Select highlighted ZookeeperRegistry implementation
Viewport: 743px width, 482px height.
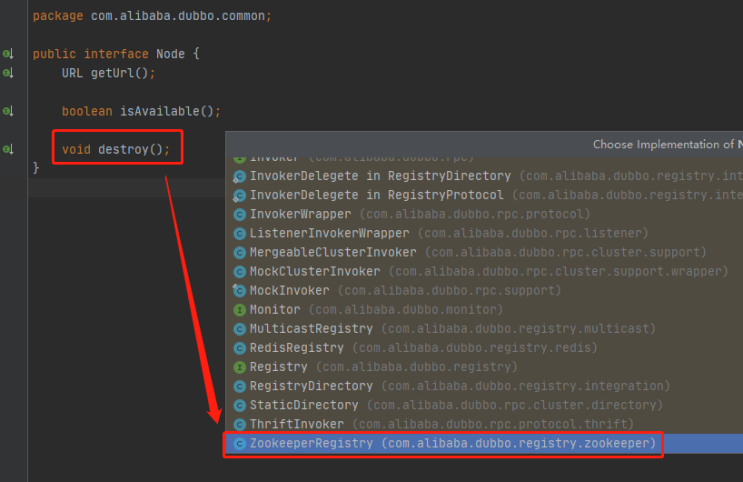(484, 444)
